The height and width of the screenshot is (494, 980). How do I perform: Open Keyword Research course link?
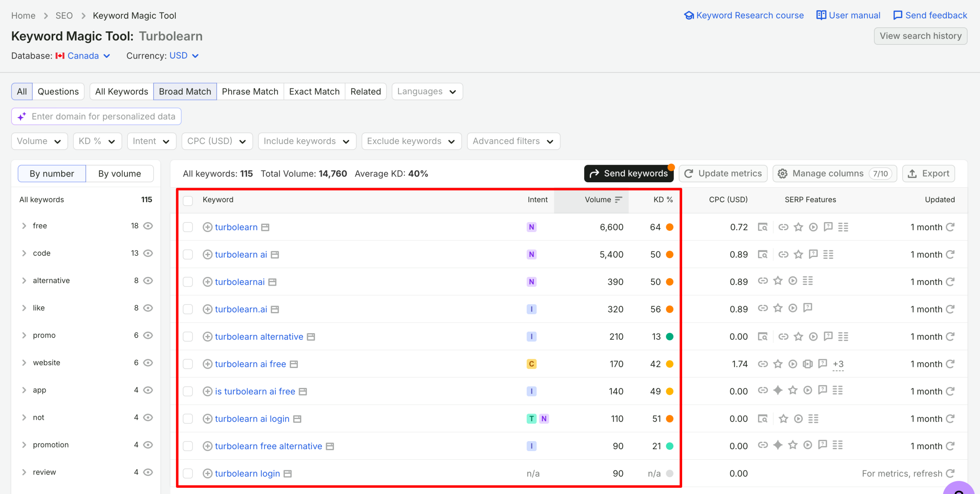click(x=744, y=15)
